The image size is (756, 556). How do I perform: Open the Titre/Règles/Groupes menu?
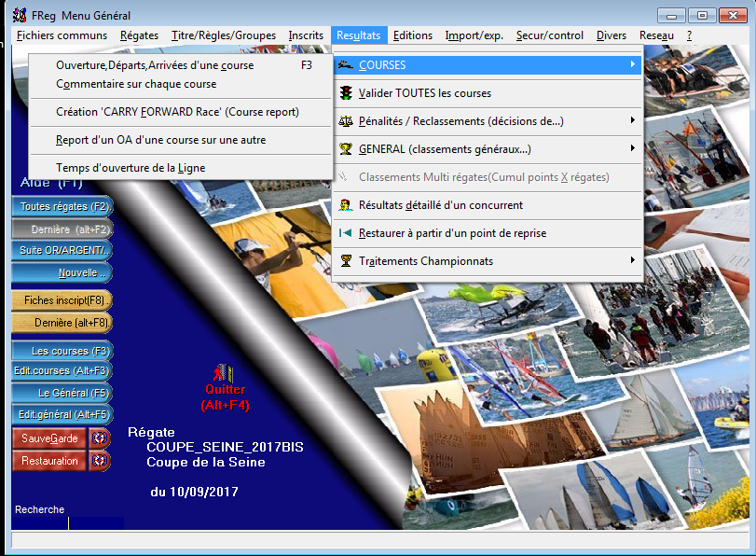(x=224, y=35)
